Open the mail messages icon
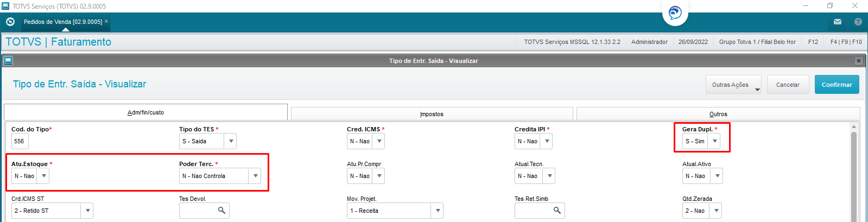Viewport: 868px width, 222px height. (838, 22)
